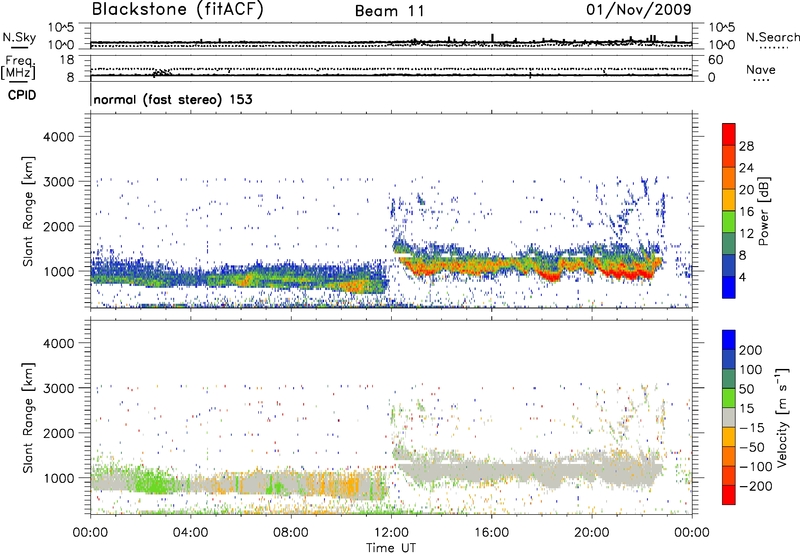Image resolution: width=800 pixels, height=554 pixels.
Task: Click the date "01/Nov/2009"
Action: coord(639,9)
